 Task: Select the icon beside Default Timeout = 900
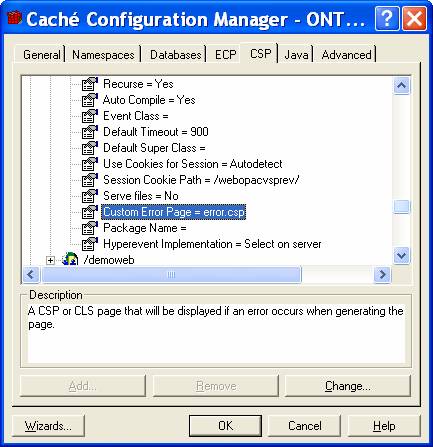(90, 132)
